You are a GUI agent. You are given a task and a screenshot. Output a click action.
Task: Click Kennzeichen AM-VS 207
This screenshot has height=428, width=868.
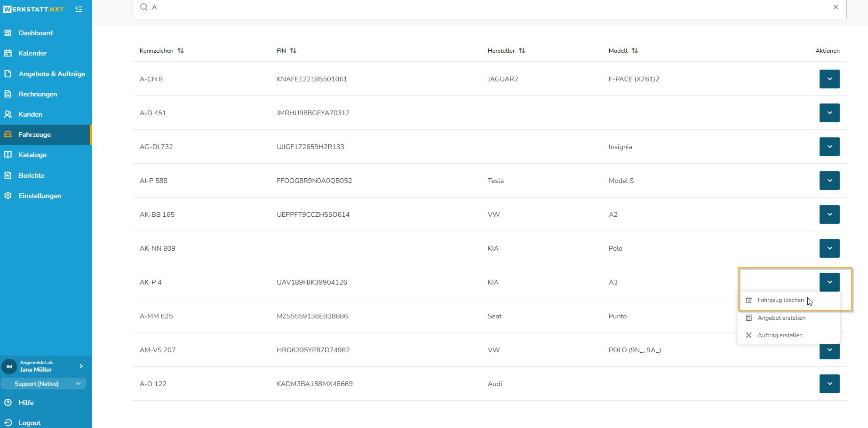[158, 350]
